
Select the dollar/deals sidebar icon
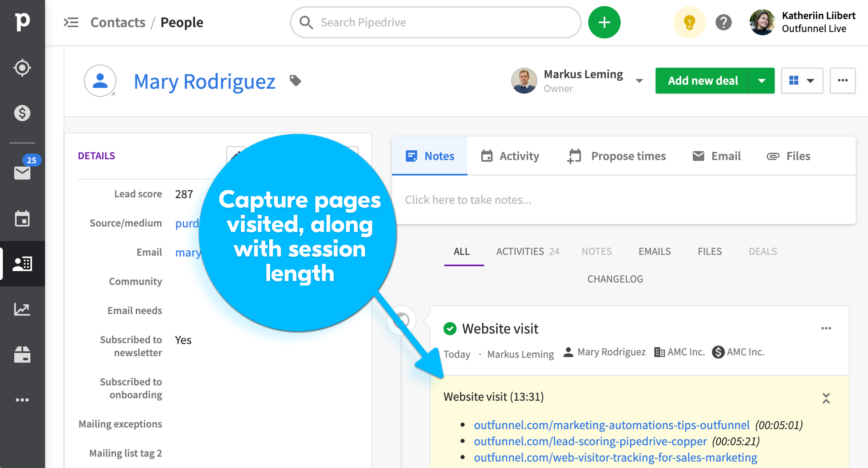click(x=22, y=113)
